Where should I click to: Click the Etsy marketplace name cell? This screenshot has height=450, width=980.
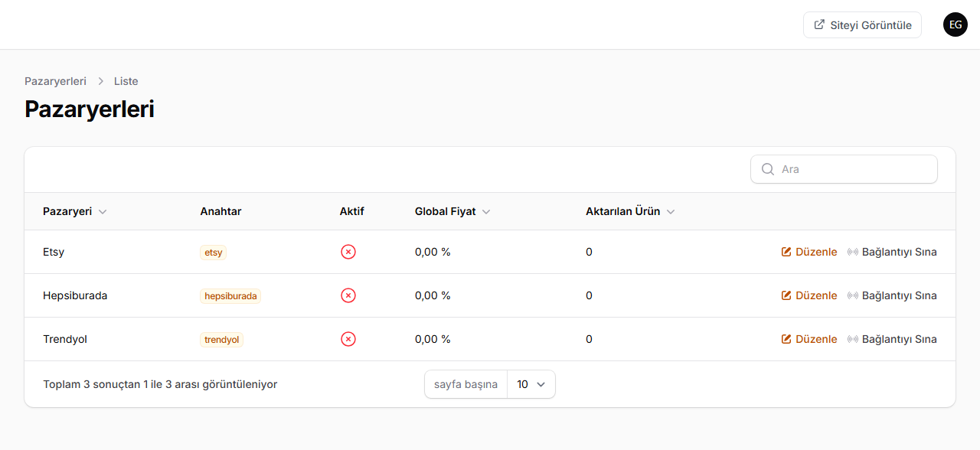(x=54, y=252)
